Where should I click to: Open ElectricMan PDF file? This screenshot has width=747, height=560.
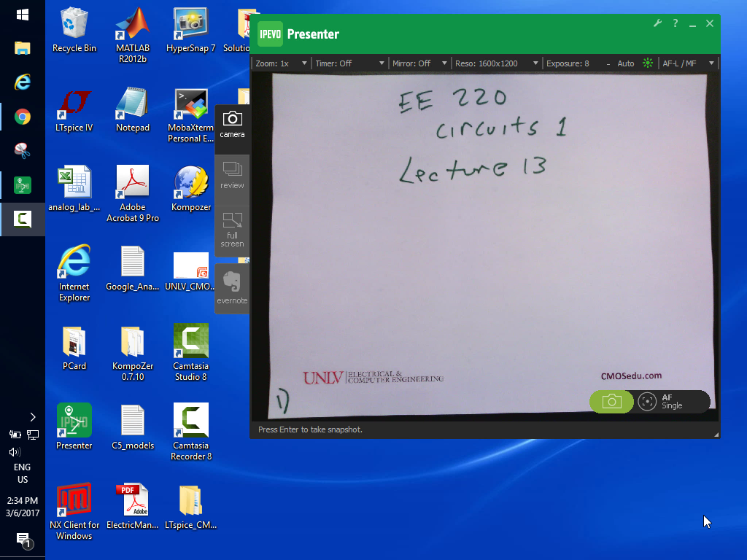click(133, 507)
